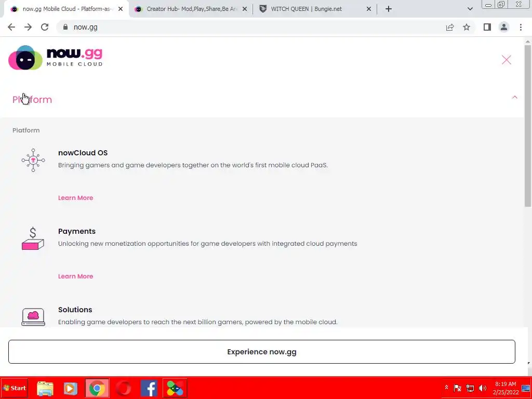Close the Creator Hub tab
Screen dimensions: 532x399
click(x=245, y=9)
